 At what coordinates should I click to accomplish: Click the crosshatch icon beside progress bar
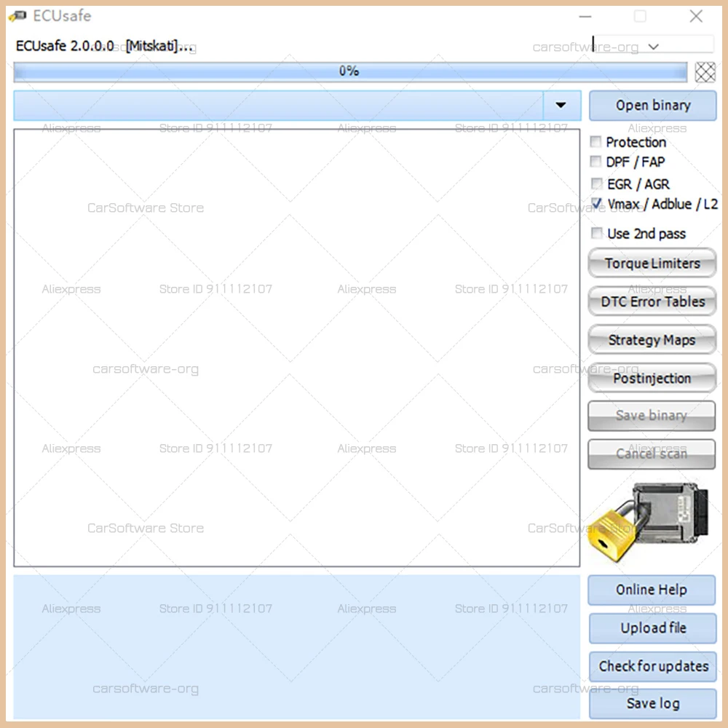click(705, 72)
